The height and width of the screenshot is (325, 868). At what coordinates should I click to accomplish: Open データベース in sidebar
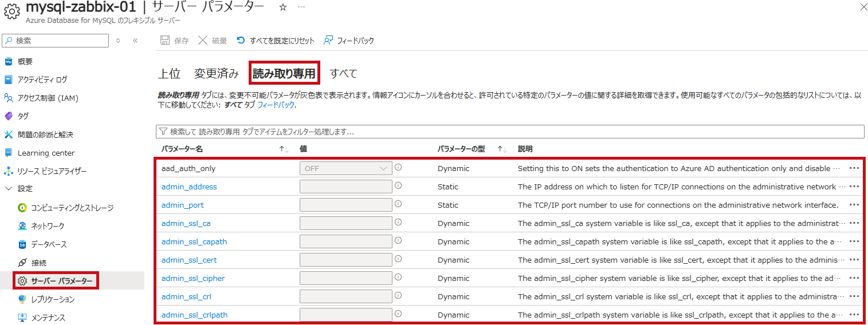[49, 244]
